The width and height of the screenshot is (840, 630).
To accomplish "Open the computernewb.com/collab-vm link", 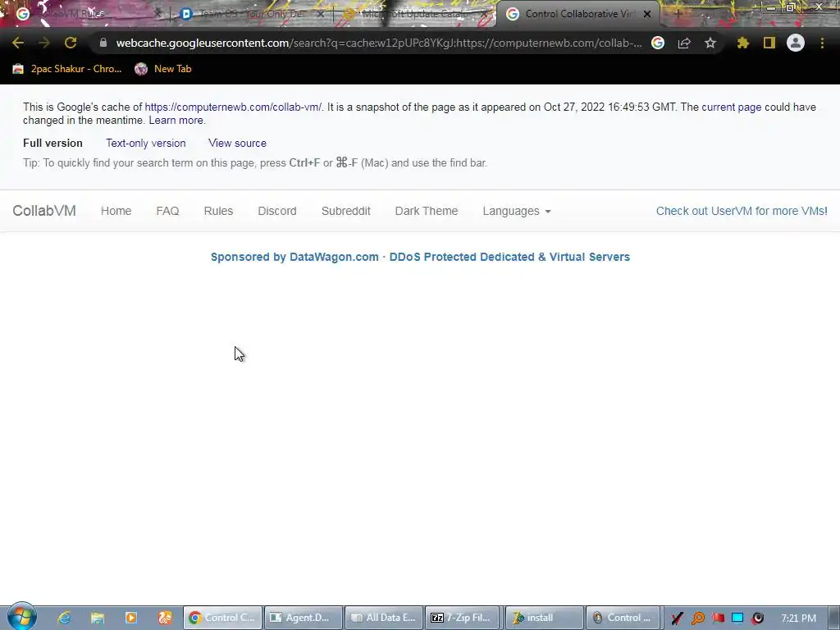I will tap(233, 107).
